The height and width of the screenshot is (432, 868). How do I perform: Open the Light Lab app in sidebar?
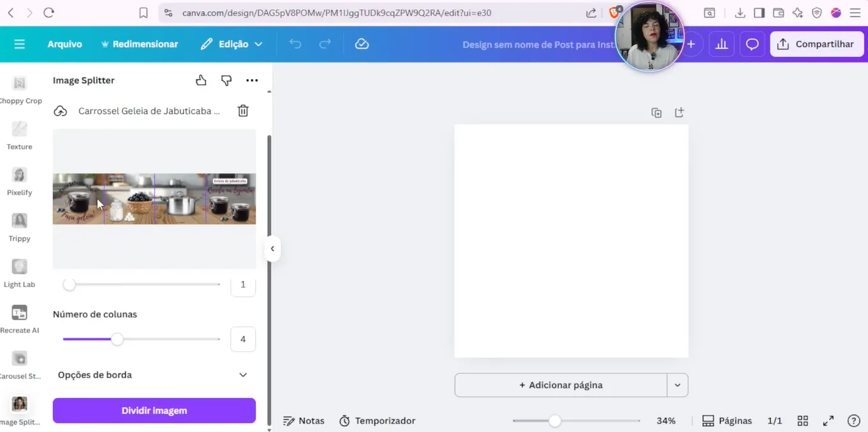tap(20, 273)
